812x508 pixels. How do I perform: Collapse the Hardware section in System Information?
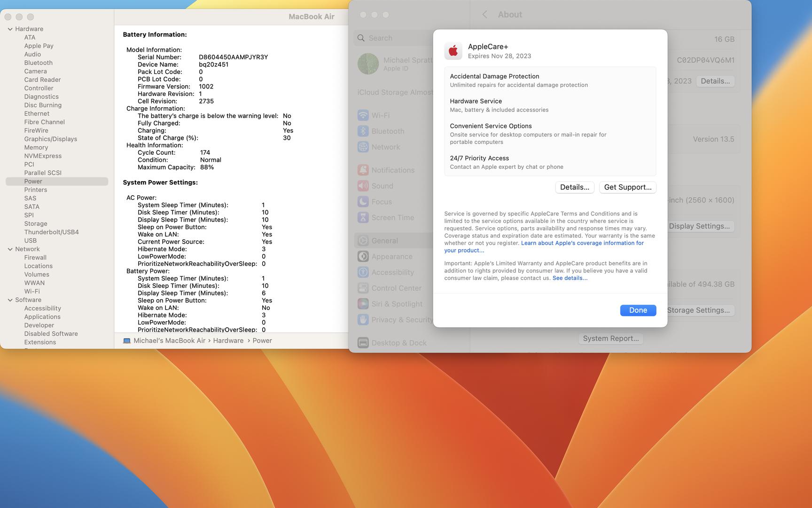point(10,29)
